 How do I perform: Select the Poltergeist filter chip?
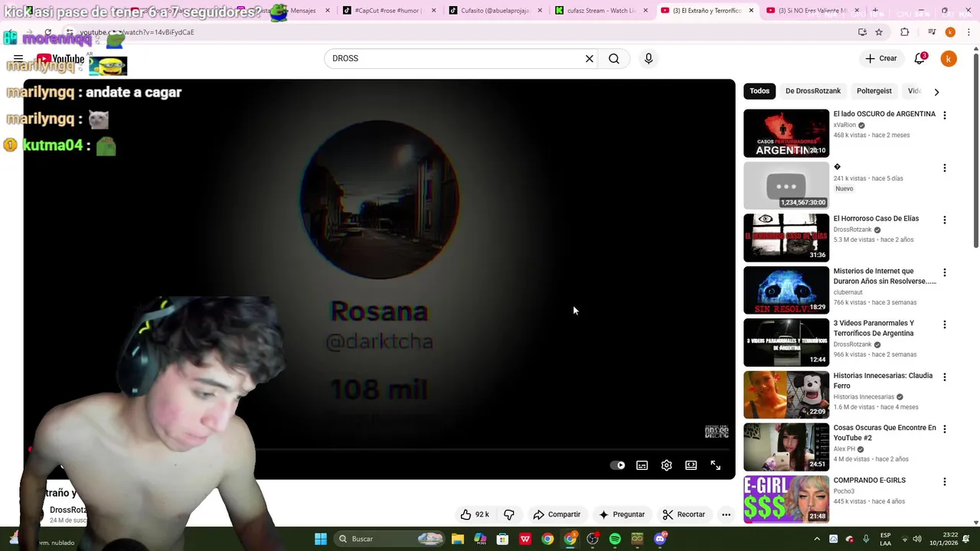[874, 91]
